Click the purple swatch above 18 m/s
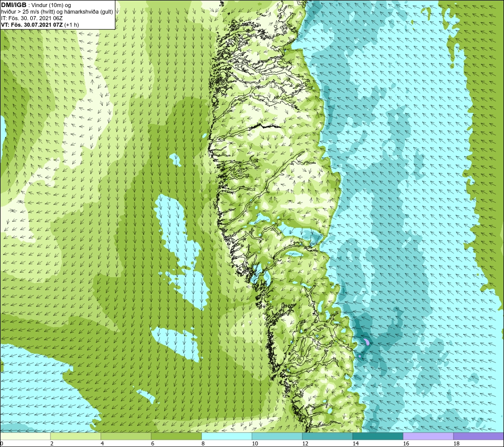The width and height of the screenshot is (504, 447). (x=478, y=436)
